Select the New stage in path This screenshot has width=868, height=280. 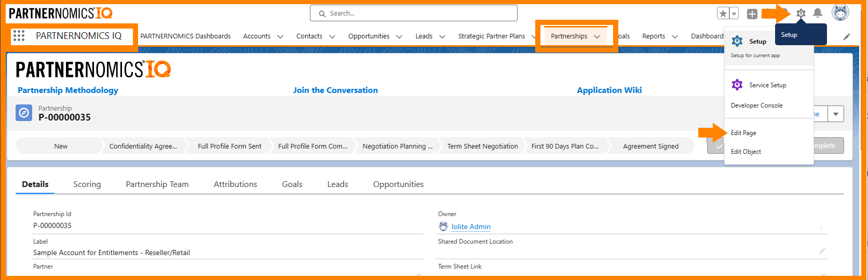pos(61,146)
